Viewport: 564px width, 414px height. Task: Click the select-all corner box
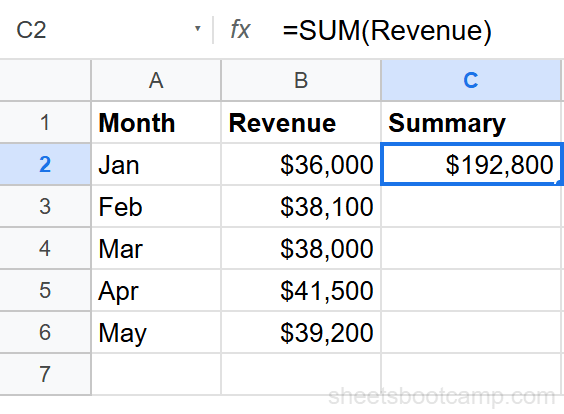coord(45,80)
